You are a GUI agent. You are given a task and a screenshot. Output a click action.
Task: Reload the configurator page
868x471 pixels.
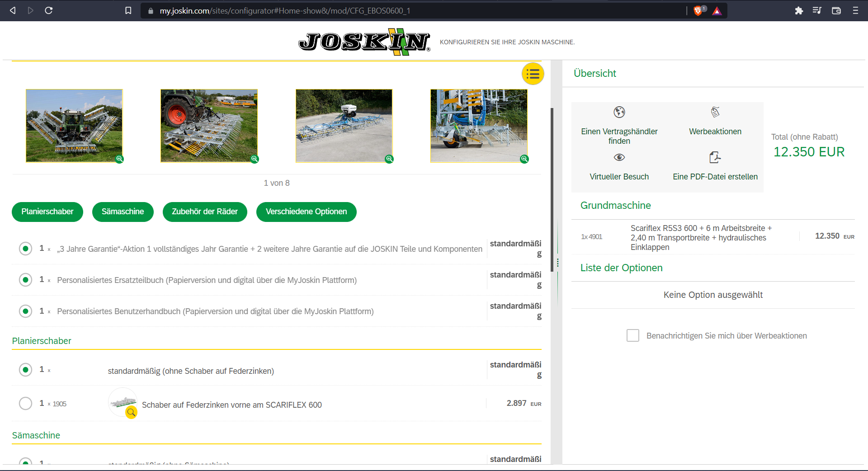pos(49,10)
